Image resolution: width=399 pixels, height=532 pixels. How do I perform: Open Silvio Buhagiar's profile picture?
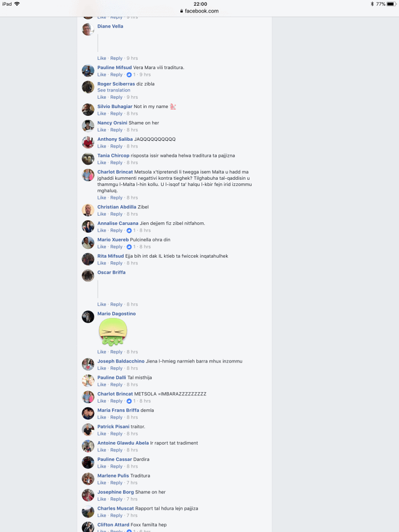[x=88, y=110]
